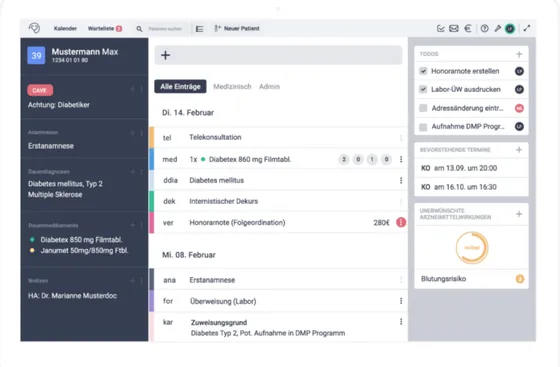The image size is (560, 367).
Task: Click red assignee avatar on Adressänderung todo
Action: tap(519, 108)
